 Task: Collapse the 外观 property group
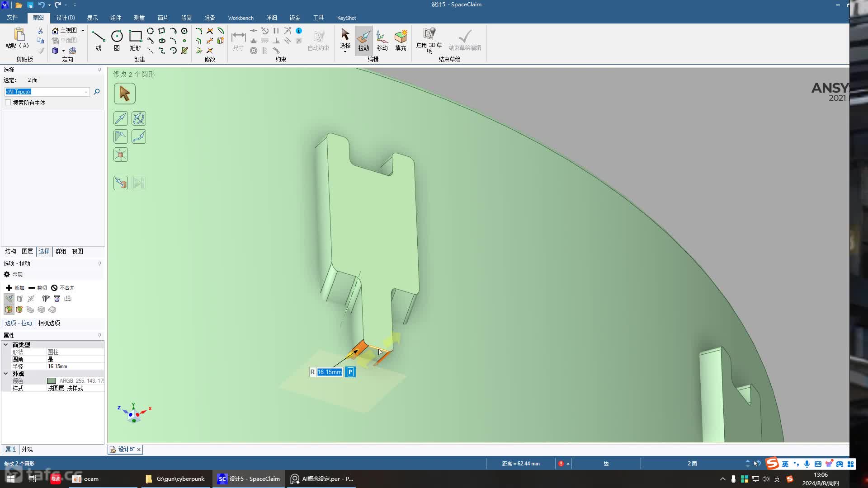click(6, 374)
